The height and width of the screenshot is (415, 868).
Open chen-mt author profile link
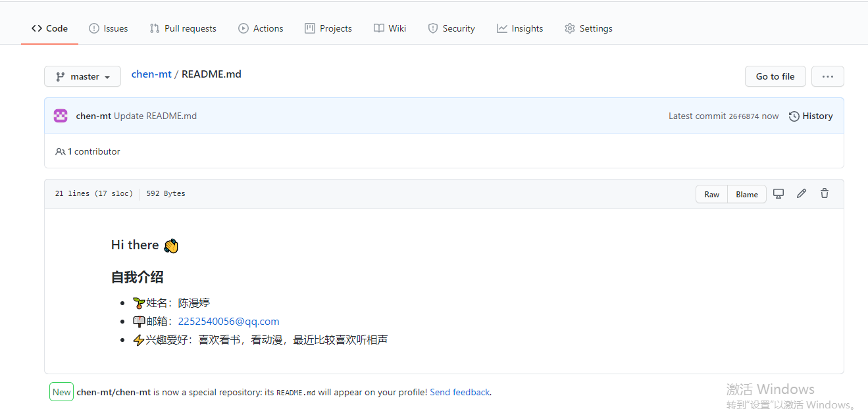coord(93,116)
